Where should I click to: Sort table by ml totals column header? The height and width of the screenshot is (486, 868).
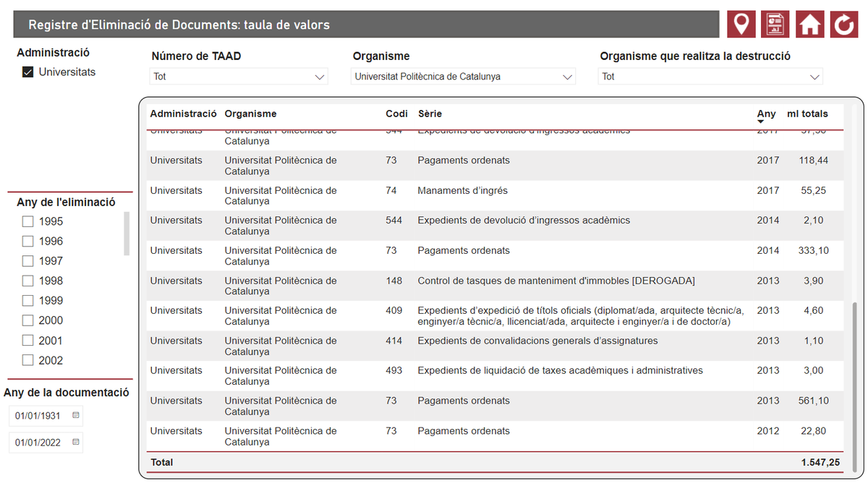click(807, 114)
